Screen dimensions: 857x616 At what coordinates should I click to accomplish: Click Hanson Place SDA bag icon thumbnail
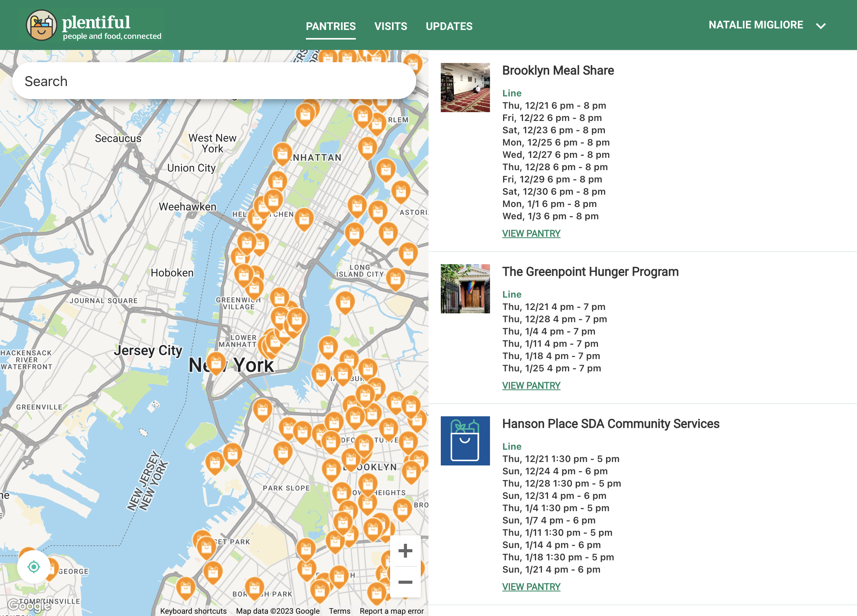pyautogui.click(x=465, y=441)
